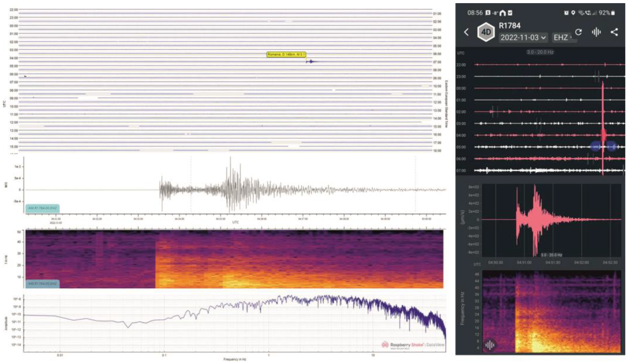The image size is (631, 364).
Task: Select the 04:00 helicorder trace in app
Action: 538,135
